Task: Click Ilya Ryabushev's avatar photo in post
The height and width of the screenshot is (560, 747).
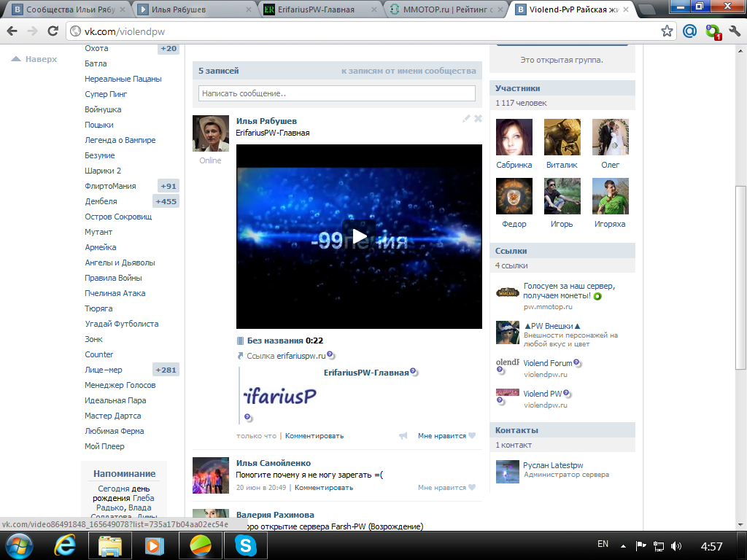Action: point(211,133)
